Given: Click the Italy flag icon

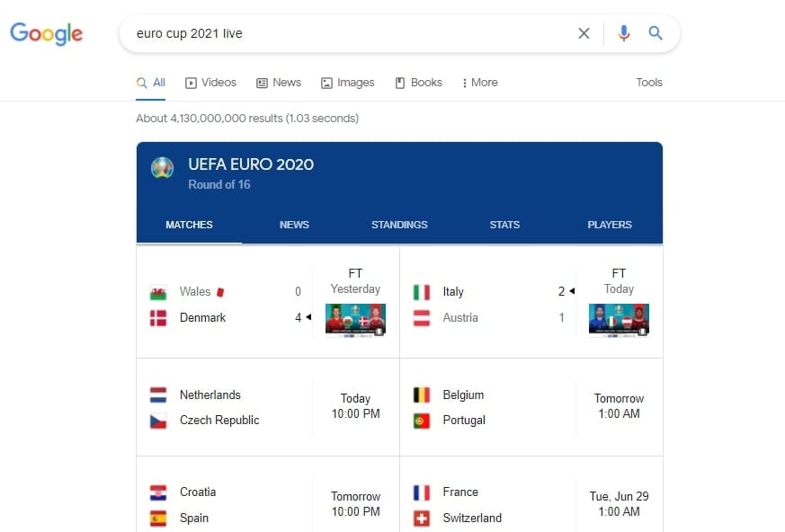Looking at the screenshot, I should (422, 292).
